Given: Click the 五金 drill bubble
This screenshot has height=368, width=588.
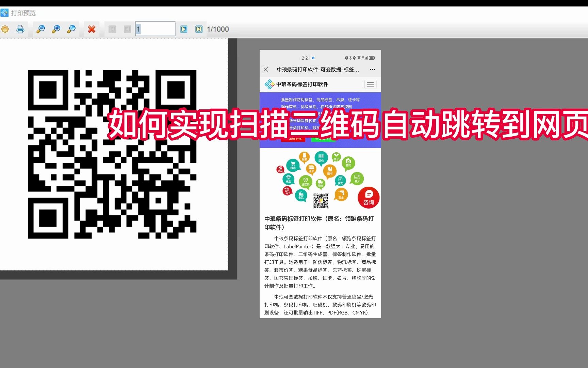Looking at the screenshot, I should [341, 195].
